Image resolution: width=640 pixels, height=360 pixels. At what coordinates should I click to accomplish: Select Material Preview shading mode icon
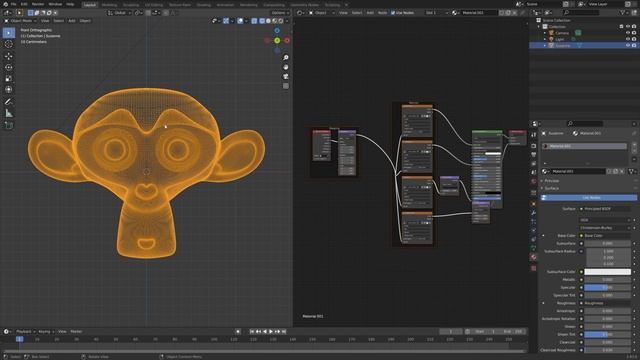(274, 21)
